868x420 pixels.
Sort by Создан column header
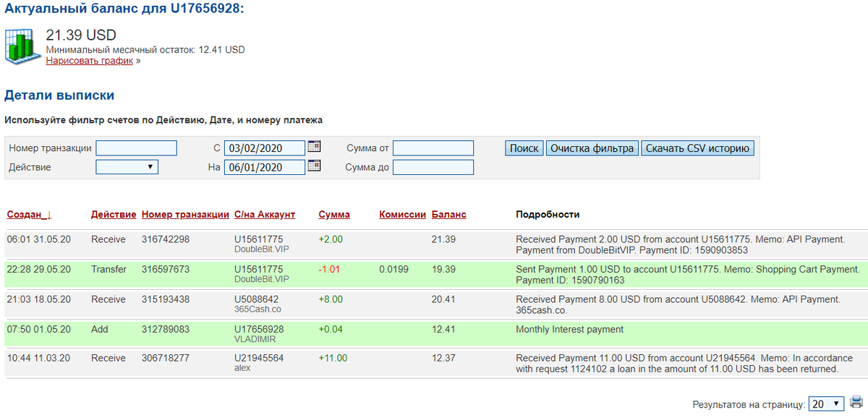coord(29,215)
